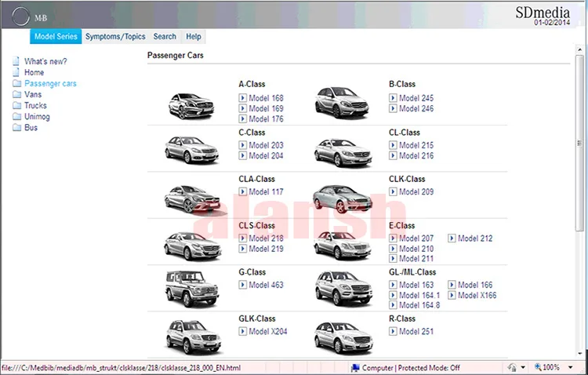
Task: Click the C-Class sedan thumbnail
Action: 191,150
